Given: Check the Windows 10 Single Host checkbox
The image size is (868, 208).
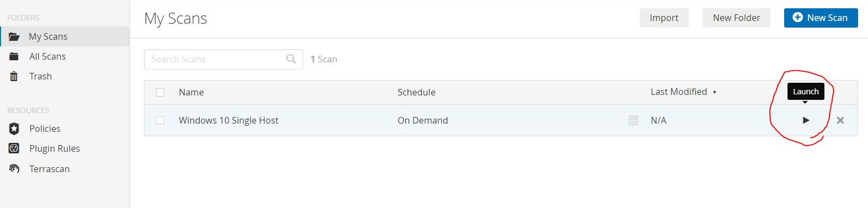Looking at the screenshot, I should (x=160, y=120).
